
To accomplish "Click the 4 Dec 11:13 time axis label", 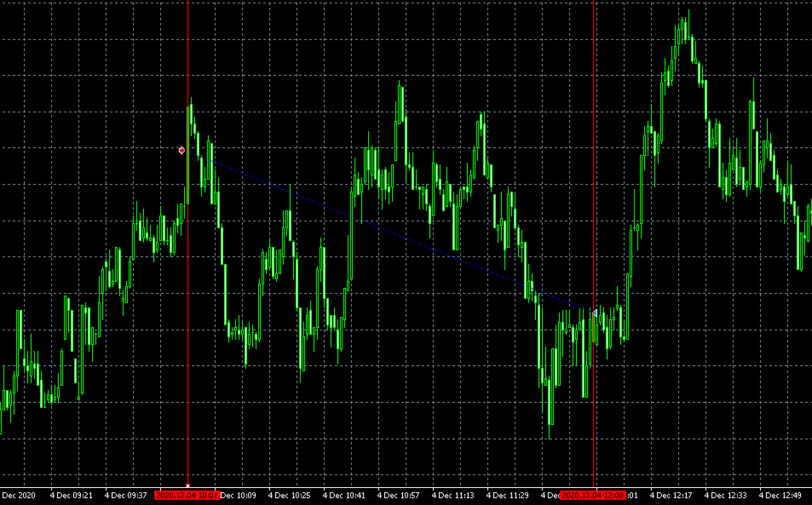I will pyautogui.click(x=453, y=495).
